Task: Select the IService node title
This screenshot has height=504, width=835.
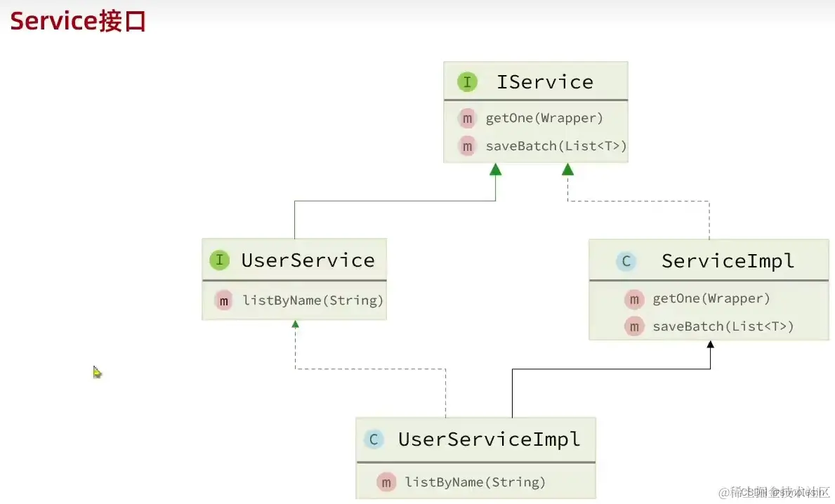Action: click(545, 82)
